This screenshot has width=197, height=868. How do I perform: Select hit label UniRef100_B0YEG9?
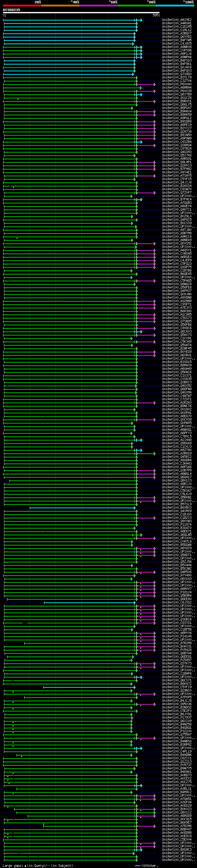tap(177, 352)
